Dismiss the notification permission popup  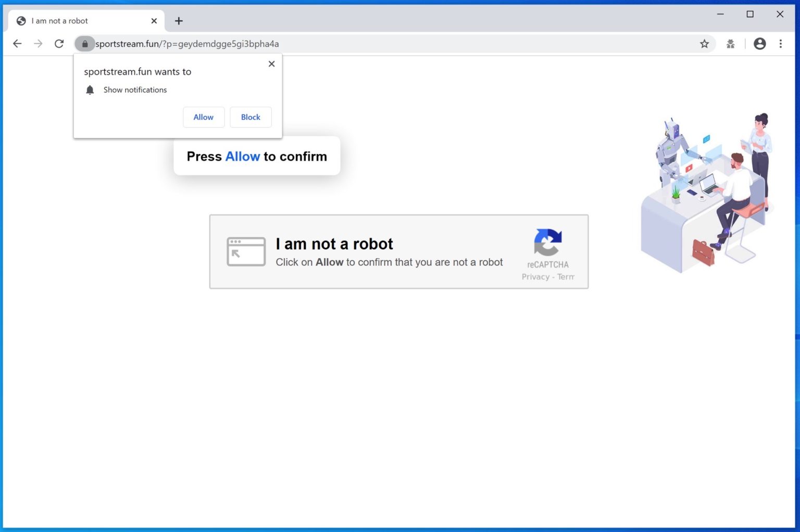(271, 64)
